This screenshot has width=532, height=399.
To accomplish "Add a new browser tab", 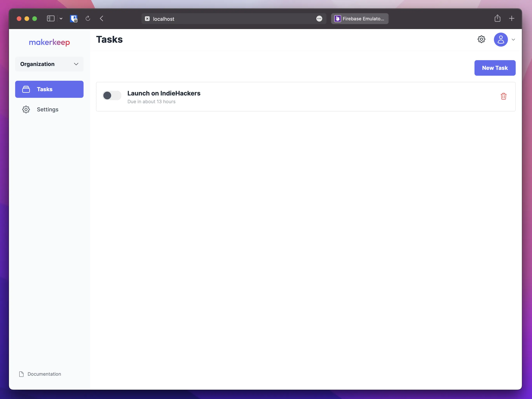I will 512,18.
